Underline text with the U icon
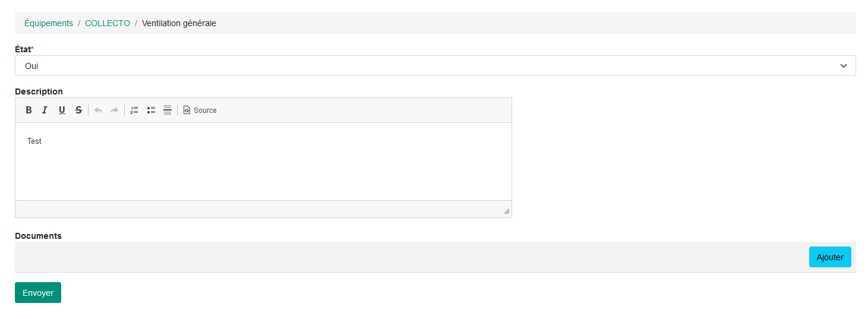 62,110
